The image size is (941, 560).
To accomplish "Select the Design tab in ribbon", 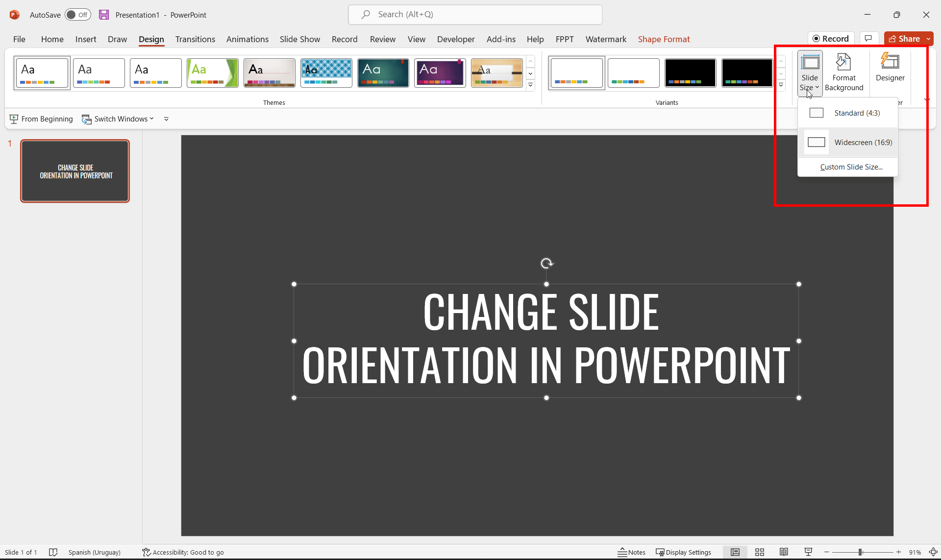I will click(151, 39).
